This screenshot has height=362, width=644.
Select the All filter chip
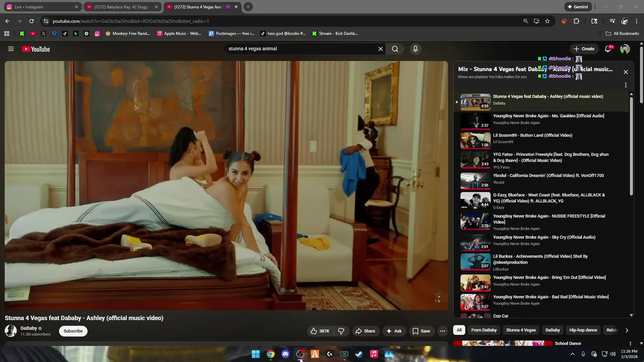pos(459,330)
